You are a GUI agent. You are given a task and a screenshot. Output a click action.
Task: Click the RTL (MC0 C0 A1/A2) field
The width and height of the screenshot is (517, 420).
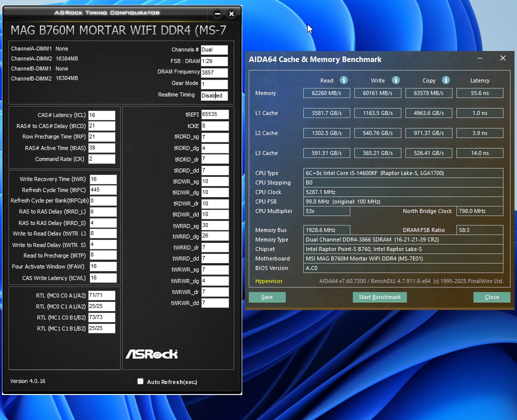102,295
